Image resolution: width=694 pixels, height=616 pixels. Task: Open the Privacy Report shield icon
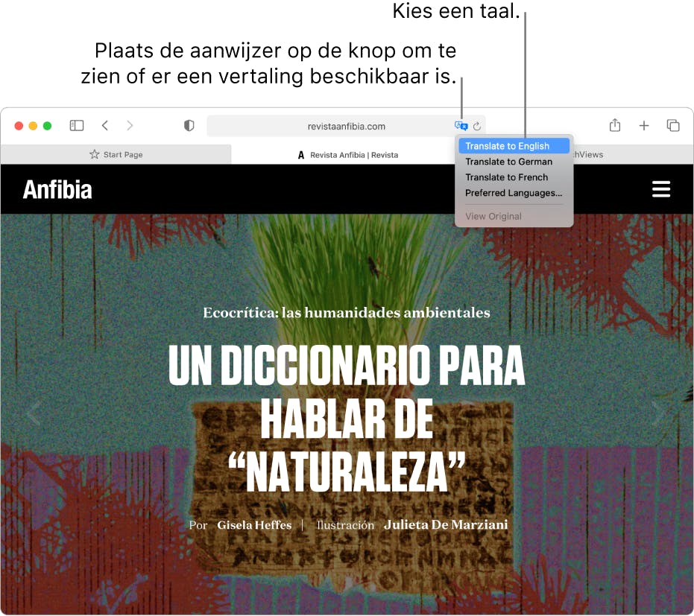pyautogui.click(x=189, y=126)
